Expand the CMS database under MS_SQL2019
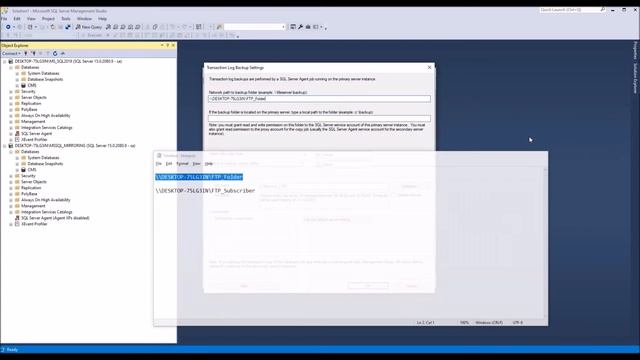The image size is (640, 360). click(17, 85)
